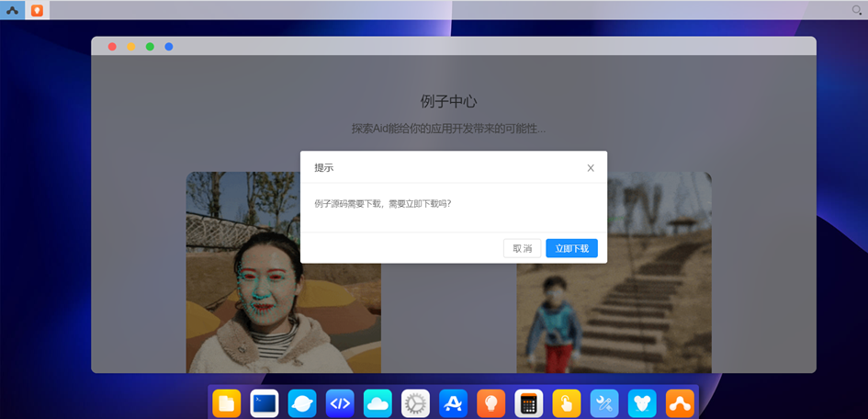868x419 pixels.
Task: Switch to the orange lightbulb taskbar app
Action: (37, 10)
